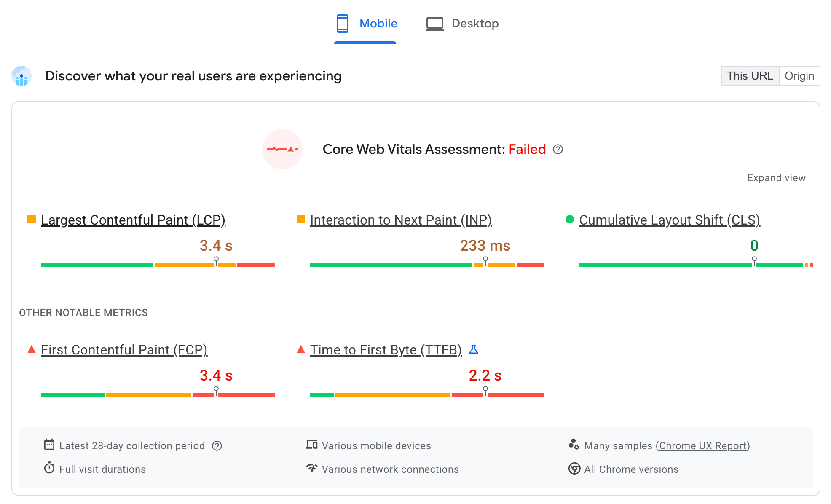Click the Desktop tab icon

coord(434,23)
